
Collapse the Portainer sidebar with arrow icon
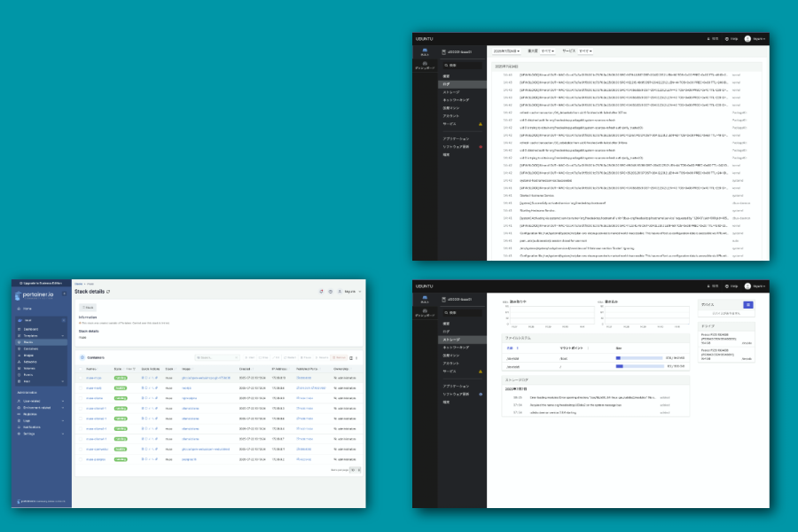pyautogui.click(x=64, y=293)
